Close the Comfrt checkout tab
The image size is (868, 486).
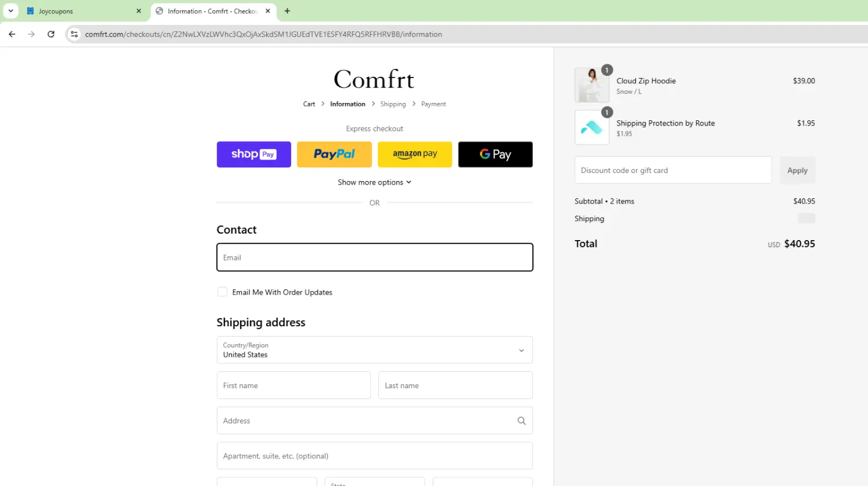coord(268,11)
